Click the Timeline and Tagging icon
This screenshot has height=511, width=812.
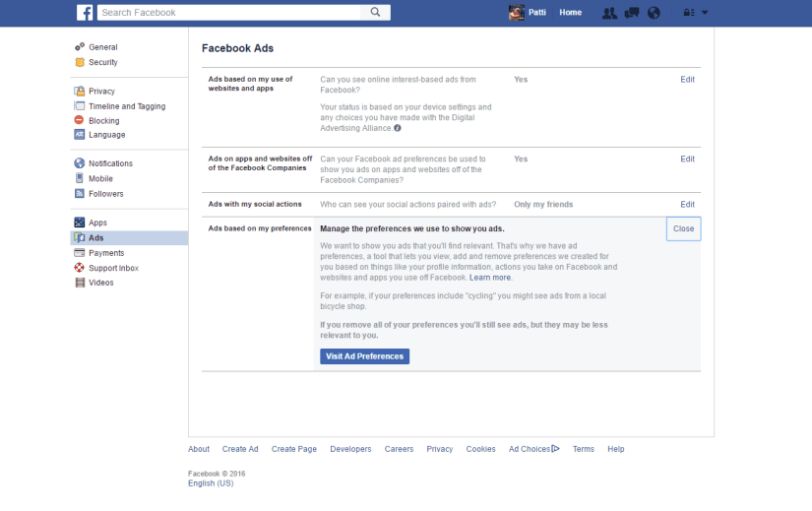point(80,105)
